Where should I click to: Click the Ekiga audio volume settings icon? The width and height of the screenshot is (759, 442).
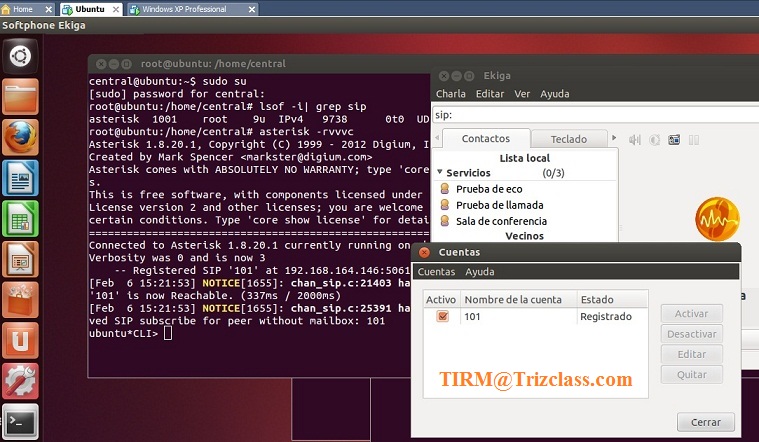[634, 140]
